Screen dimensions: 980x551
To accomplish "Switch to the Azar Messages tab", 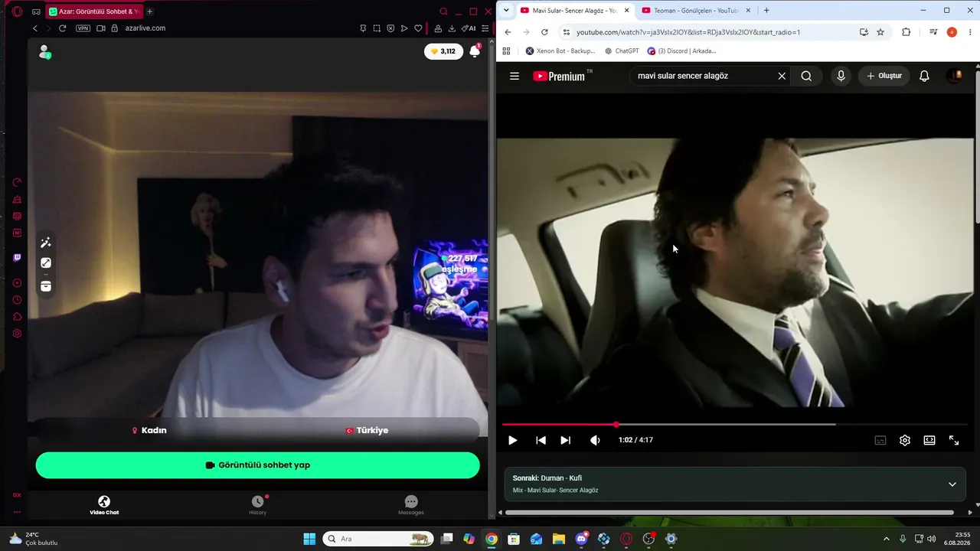I will pyautogui.click(x=411, y=505).
